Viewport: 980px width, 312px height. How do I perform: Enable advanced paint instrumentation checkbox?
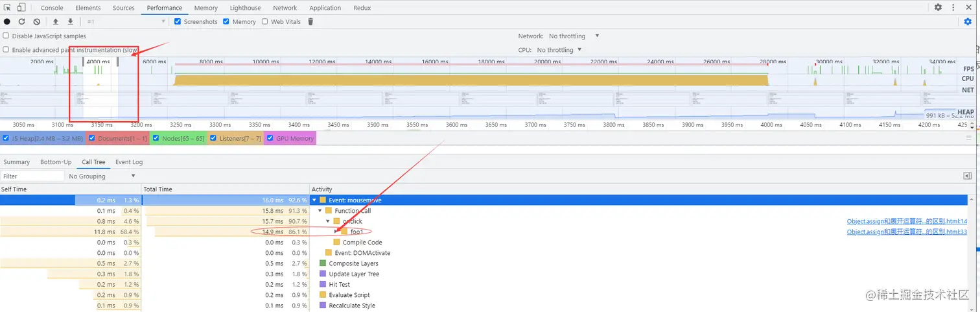[6, 50]
